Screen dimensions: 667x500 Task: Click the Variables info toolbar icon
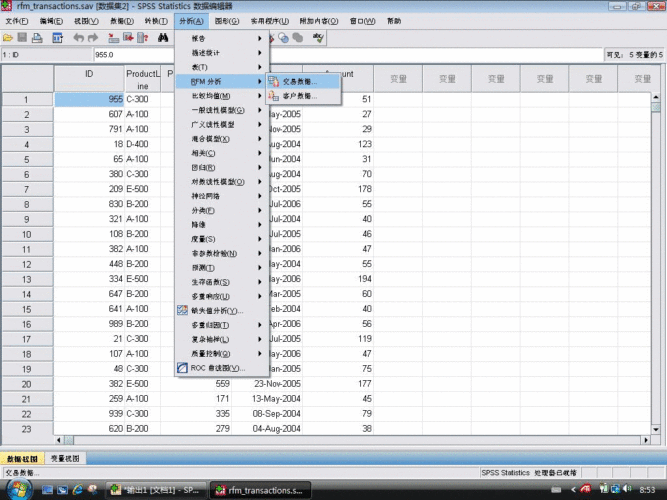(143, 38)
